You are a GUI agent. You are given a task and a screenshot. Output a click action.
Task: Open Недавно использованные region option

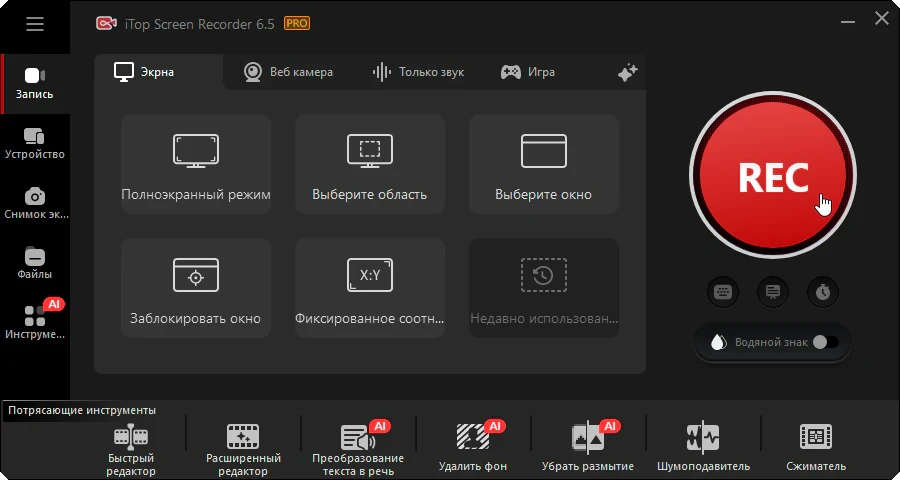coord(544,288)
